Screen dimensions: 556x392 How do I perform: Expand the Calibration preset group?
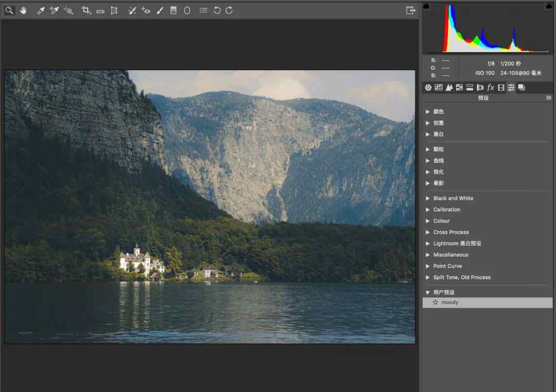tap(428, 209)
